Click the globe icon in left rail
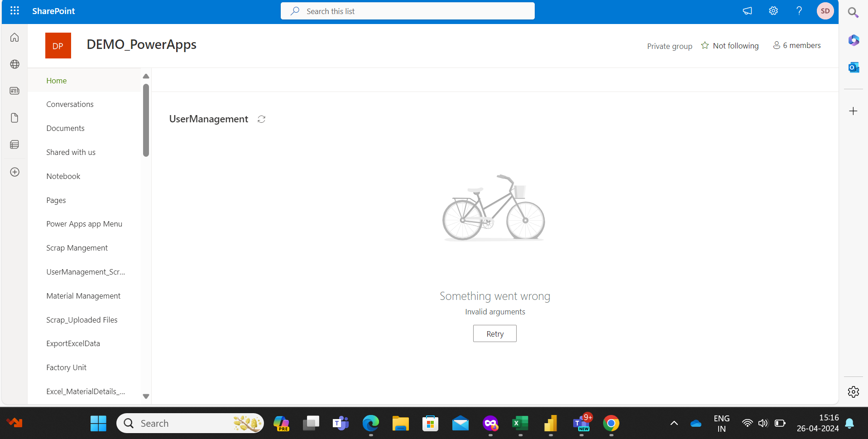 coord(14,64)
